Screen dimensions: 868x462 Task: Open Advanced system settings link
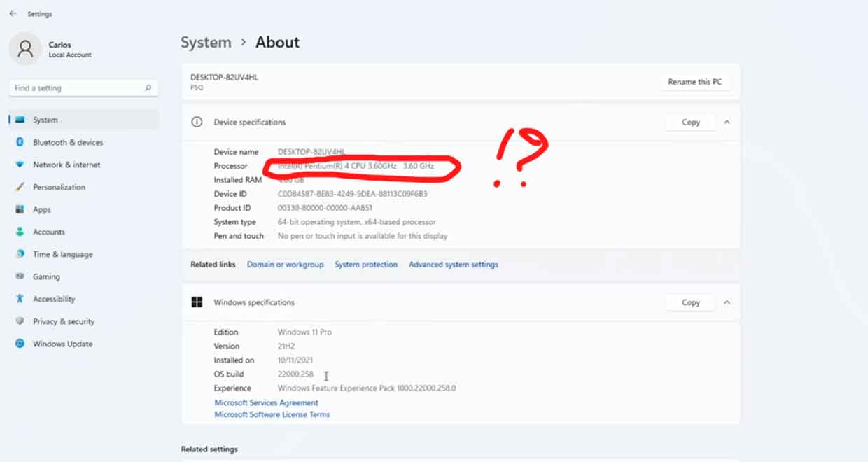[454, 265]
